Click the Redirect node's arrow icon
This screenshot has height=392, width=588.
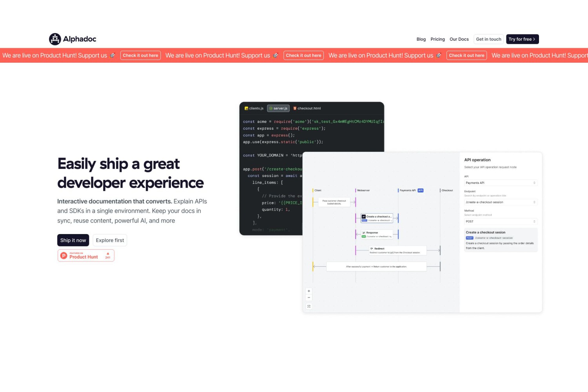(372, 249)
